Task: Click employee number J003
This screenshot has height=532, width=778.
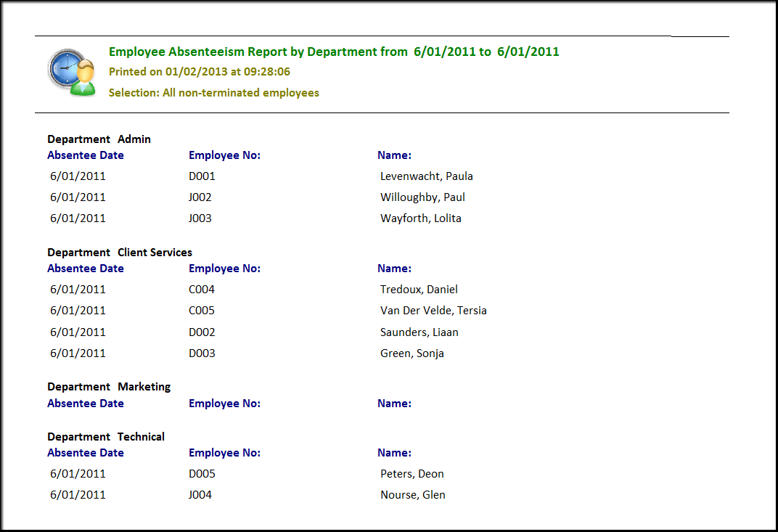Action: click(x=200, y=218)
